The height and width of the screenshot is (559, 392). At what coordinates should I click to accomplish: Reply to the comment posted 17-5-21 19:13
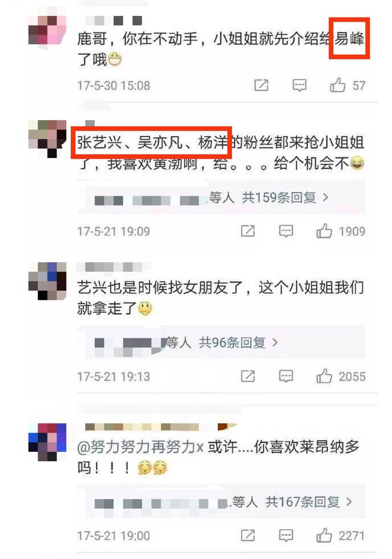pyautogui.click(x=286, y=376)
